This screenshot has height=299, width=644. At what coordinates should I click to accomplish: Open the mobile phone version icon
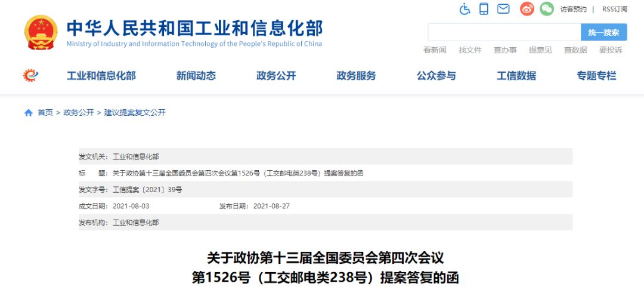(x=484, y=8)
